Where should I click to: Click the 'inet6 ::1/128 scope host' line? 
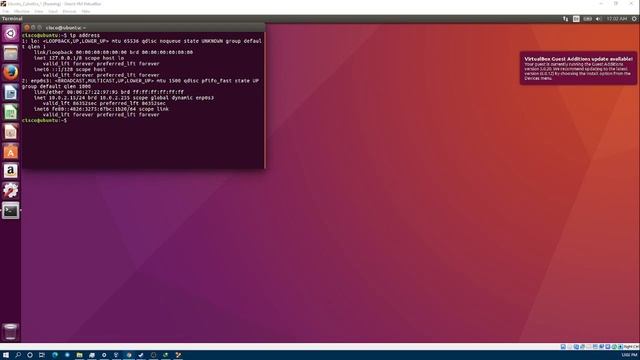[70, 69]
